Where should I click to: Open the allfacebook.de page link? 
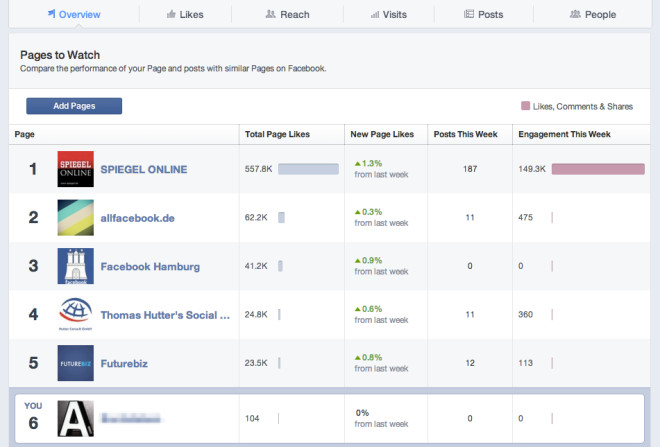coord(138,218)
